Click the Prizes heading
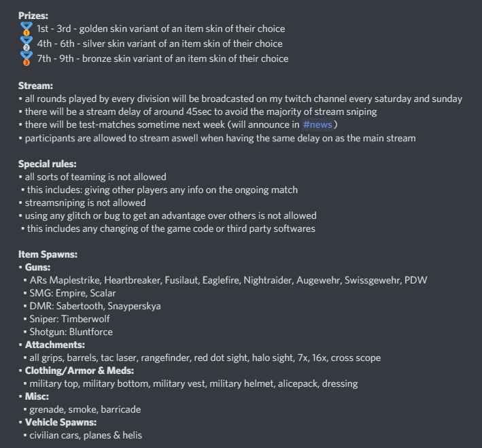 tap(33, 14)
